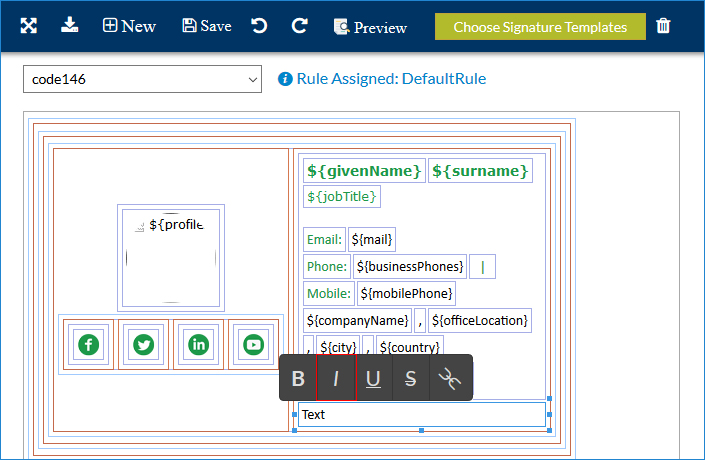Select the Twitter social icon

(144, 345)
